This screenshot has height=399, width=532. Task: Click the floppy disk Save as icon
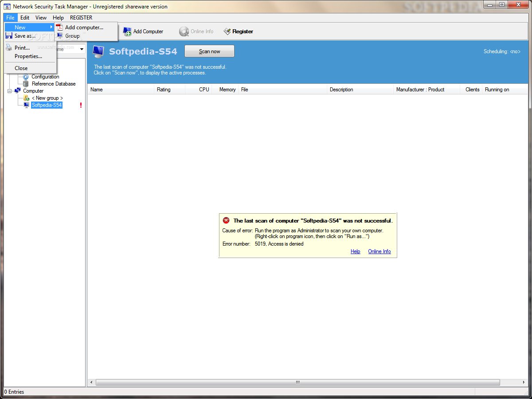(x=9, y=36)
